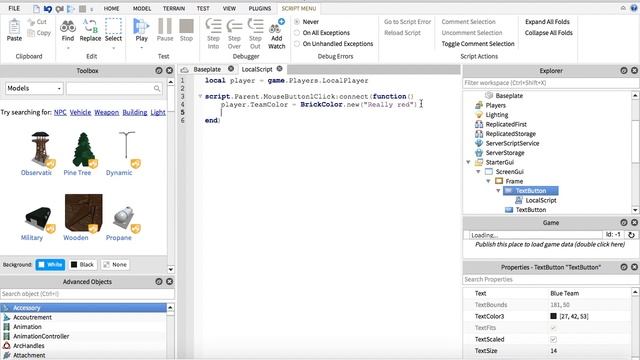Select On All Exceptions radio button

tap(297, 33)
